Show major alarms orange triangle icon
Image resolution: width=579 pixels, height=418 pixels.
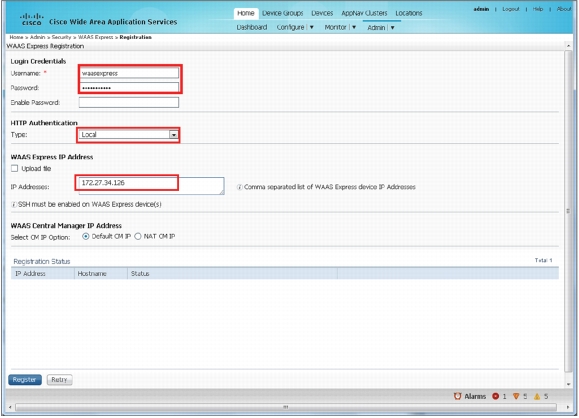516,396
